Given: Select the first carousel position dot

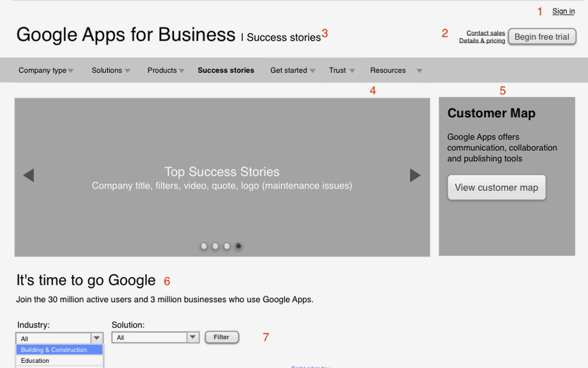Looking at the screenshot, I should pyautogui.click(x=203, y=246).
